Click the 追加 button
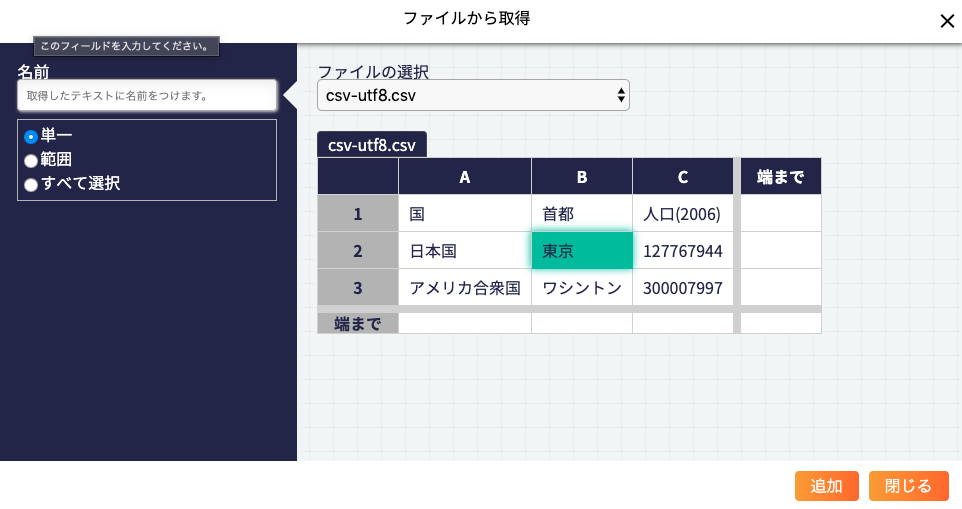The image size is (962, 509). [x=826, y=486]
